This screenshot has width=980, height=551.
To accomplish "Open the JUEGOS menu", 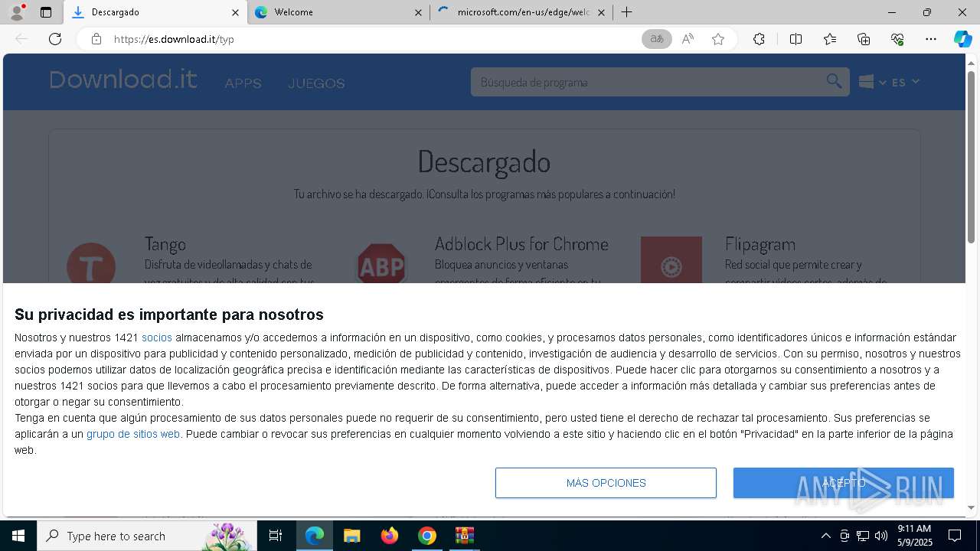I will point(316,83).
